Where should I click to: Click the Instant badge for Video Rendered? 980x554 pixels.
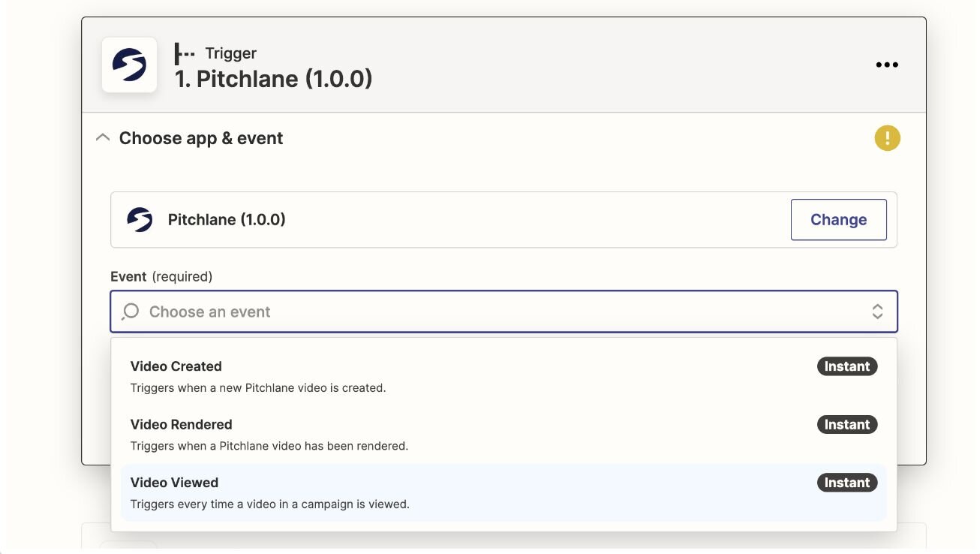tap(847, 424)
